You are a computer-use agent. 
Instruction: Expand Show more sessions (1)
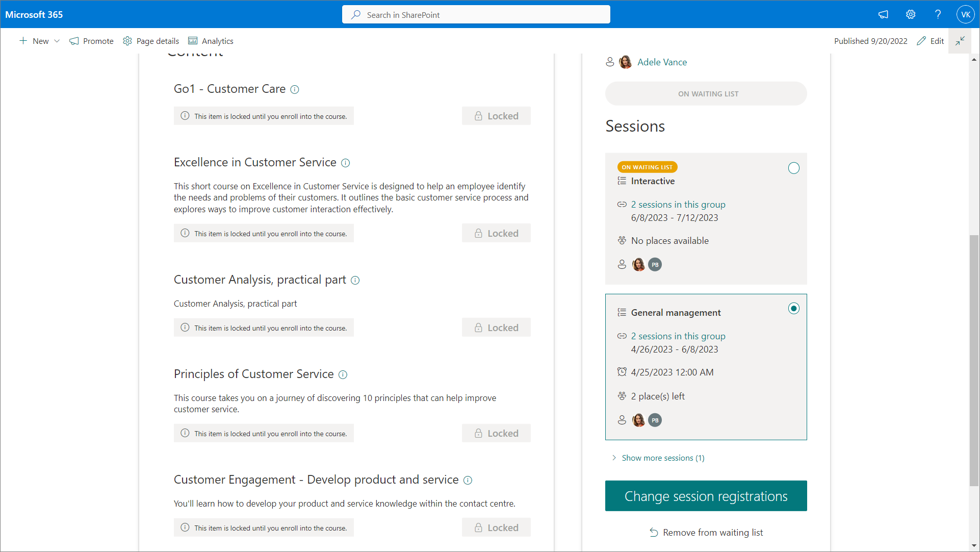coord(662,458)
